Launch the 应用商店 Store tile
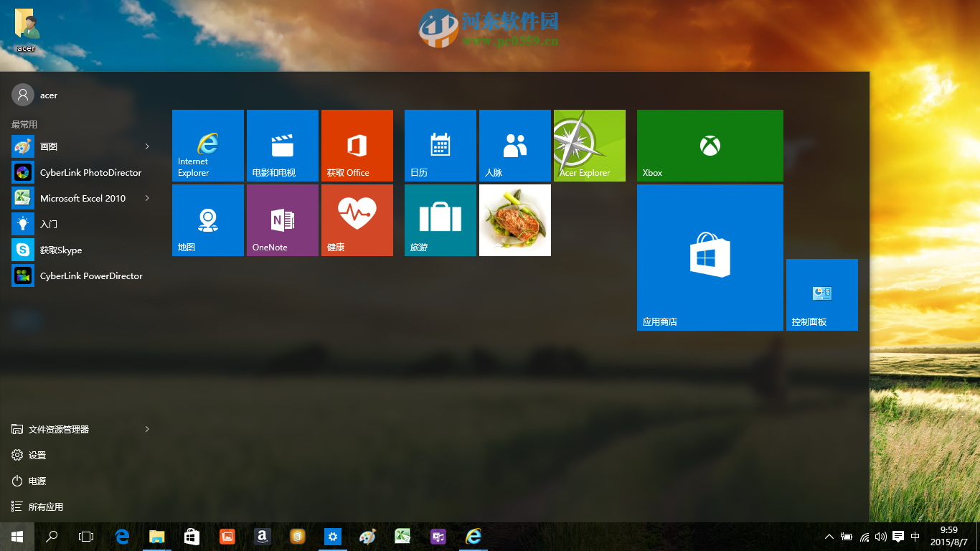Image resolution: width=980 pixels, height=551 pixels. [x=709, y=257]
